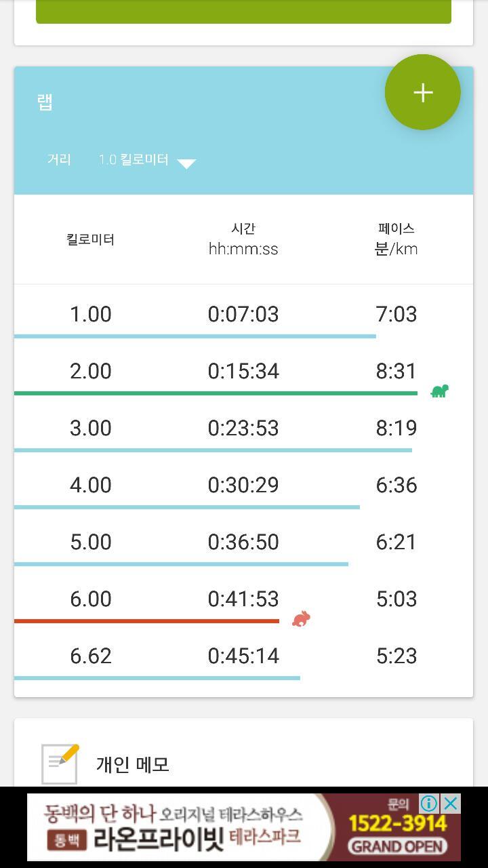Close the ad with the X icon
Viewport: 488px width, 868px height.
coord(451,804)
